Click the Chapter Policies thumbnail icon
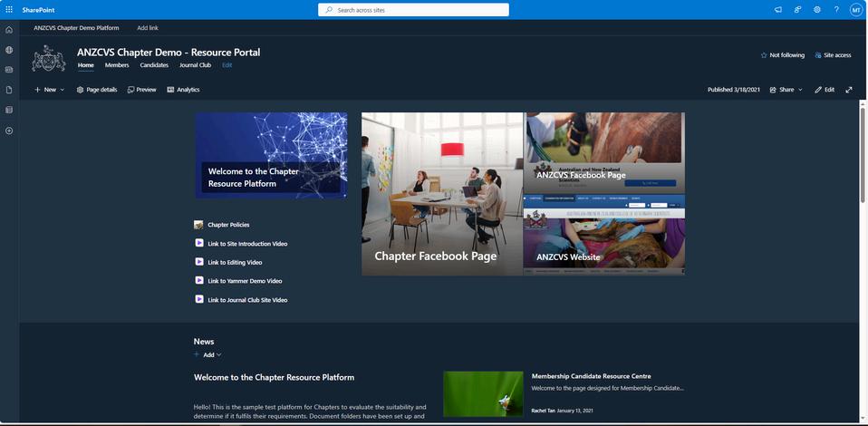This screenshot has width=868, height=426. [x=198, y=225]
